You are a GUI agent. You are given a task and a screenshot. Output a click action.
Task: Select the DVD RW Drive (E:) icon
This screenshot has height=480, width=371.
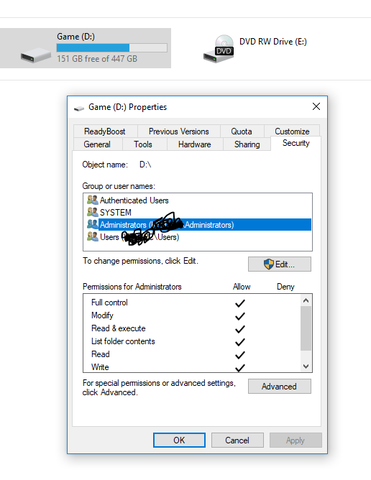point(219,49)
